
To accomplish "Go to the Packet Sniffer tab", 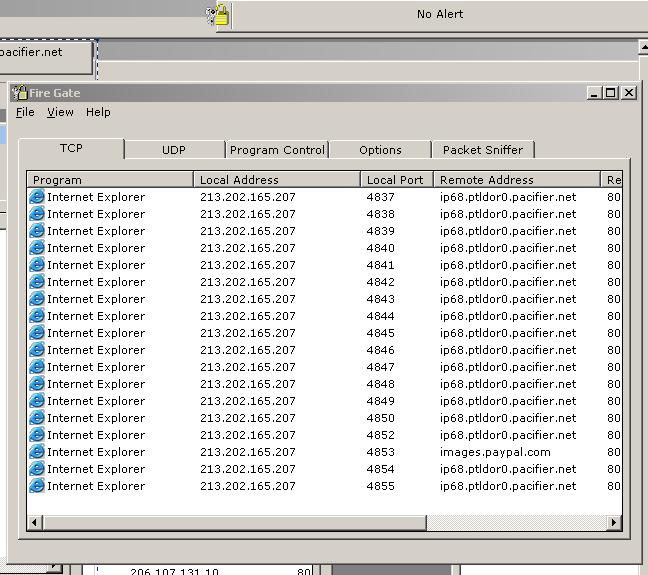I will (x=483, y=150).
